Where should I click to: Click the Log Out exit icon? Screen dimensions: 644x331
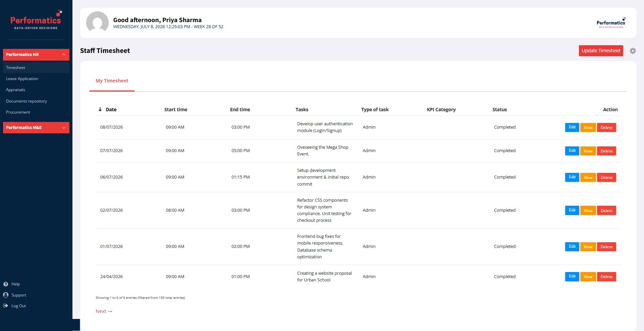pos(6,306)
